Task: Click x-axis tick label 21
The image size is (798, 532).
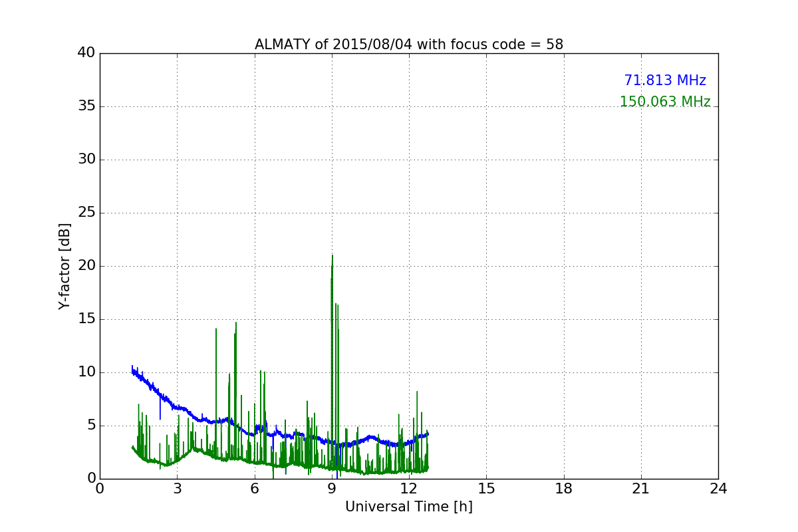Action: 641,489
